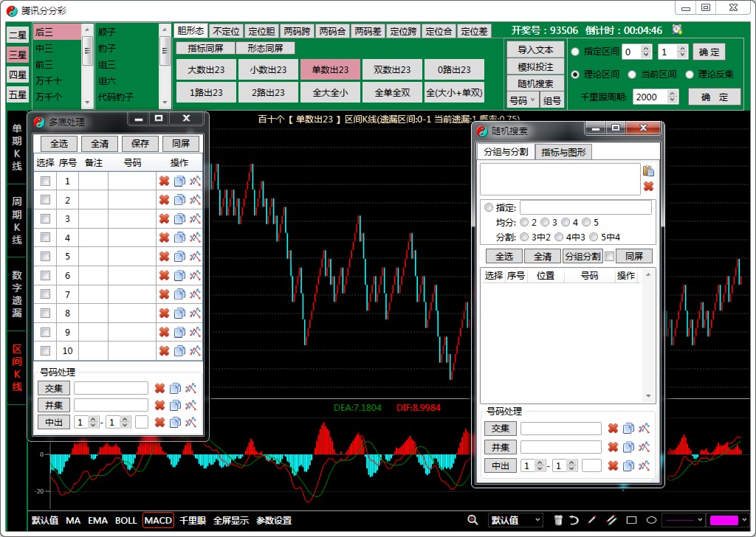Click the 大数出23 button
The height and width of the screenshot is (537, 756).
pos(206,70)
